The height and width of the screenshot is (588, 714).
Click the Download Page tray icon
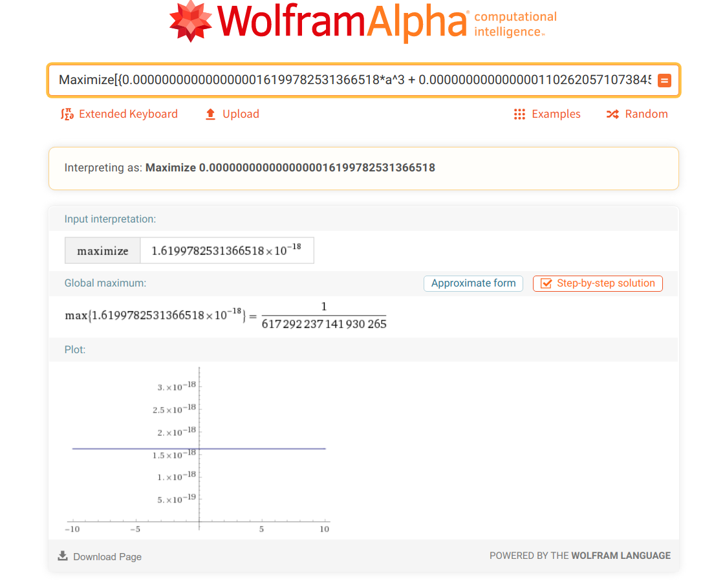click(63, 556)
